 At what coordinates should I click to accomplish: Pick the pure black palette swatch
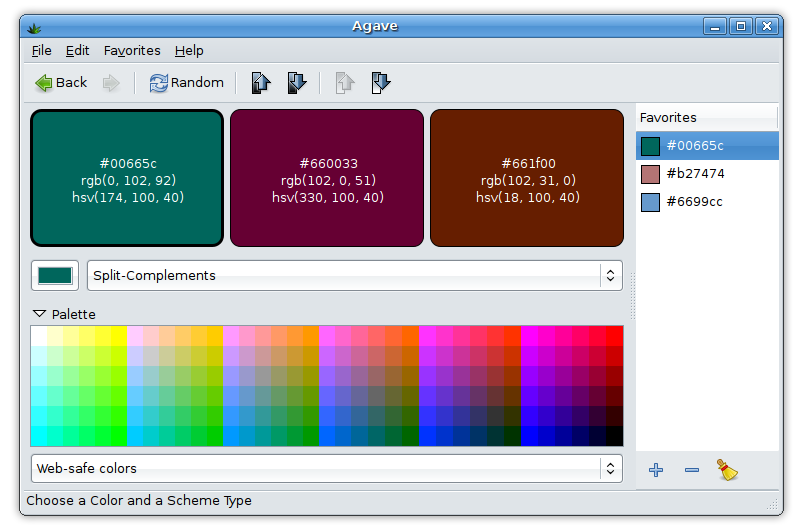click(x=615, y=437)
